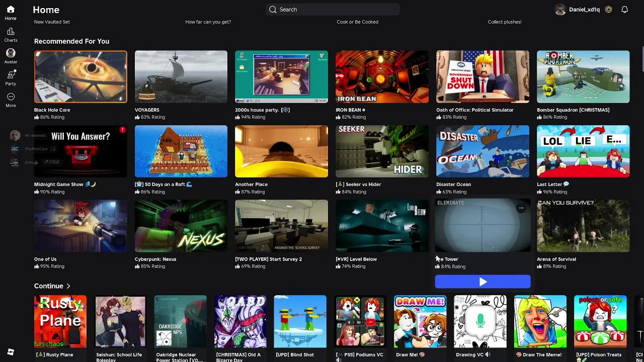Click 'New Vaulted Set' caption
Viewport: 644px width, 362px height.
pyautogui.click(x=52, y=22)
